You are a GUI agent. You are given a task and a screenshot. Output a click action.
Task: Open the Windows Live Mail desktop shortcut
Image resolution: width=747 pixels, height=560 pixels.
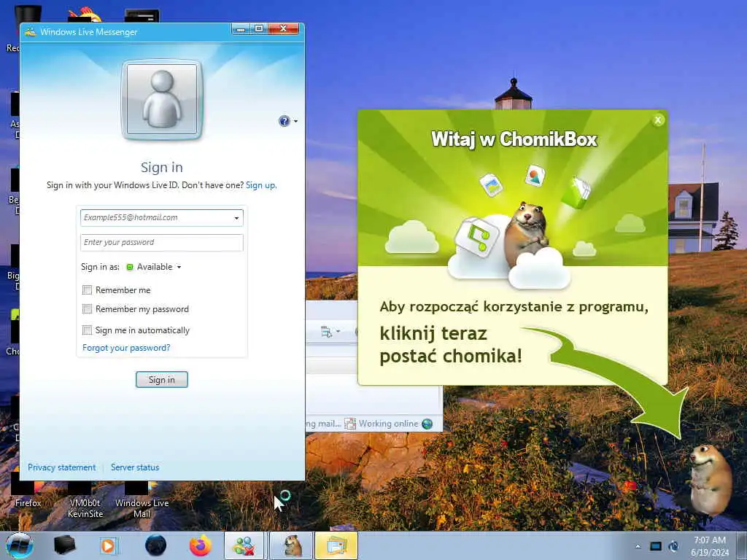tap(142, 500)
